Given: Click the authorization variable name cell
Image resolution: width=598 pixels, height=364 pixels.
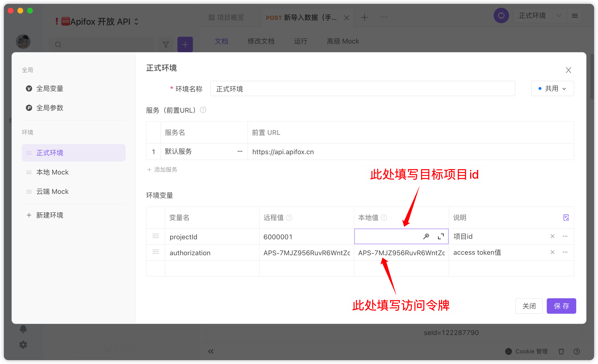Looking at the screenshot, I should click(x=212, y=253).
